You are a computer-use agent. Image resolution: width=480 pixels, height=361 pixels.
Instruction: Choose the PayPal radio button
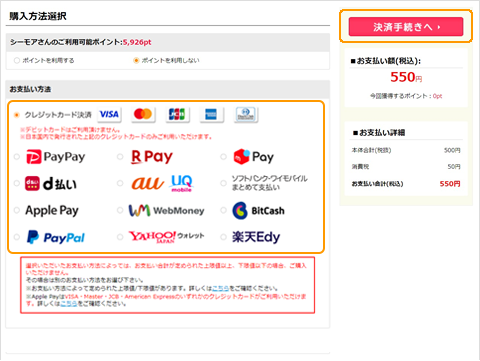coord(17,237)
